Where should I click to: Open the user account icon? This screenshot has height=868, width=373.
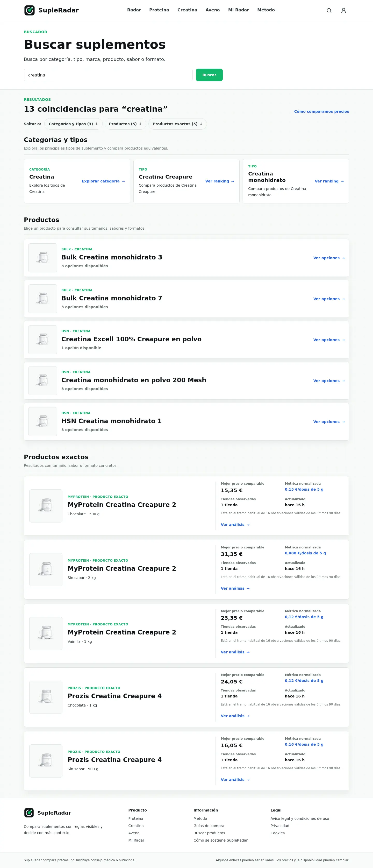click(x=343, y=10)
